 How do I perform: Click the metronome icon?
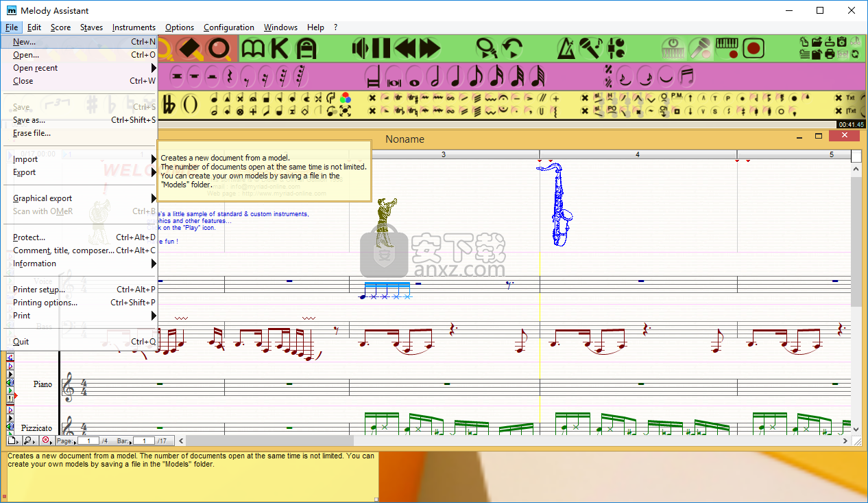click(566, 49)
